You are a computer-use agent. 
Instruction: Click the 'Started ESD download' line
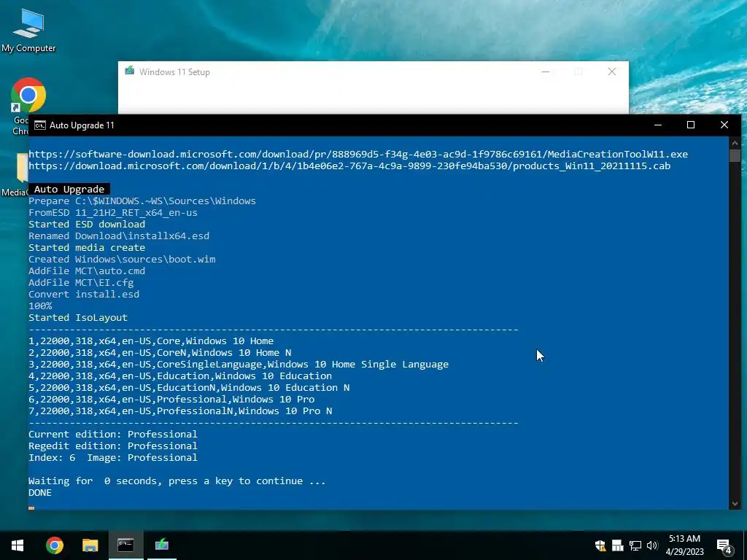point(87,224)
